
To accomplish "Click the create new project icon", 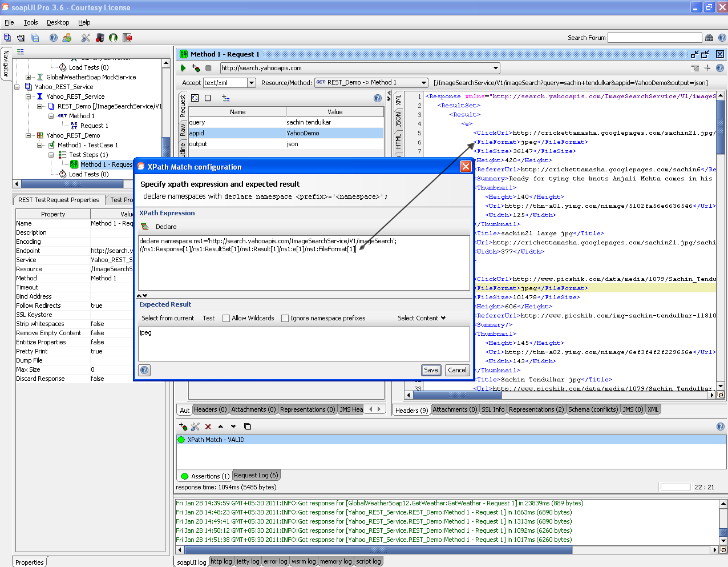I will coord(7,38).
